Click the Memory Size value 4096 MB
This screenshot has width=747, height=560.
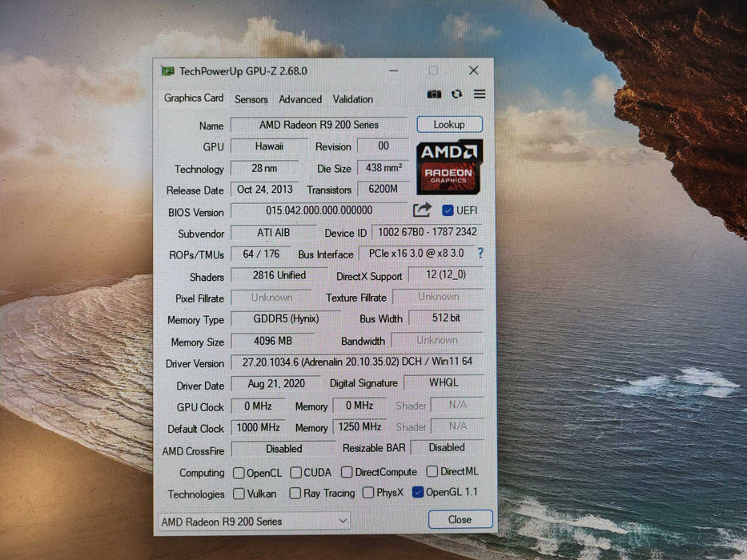point(272,341)
